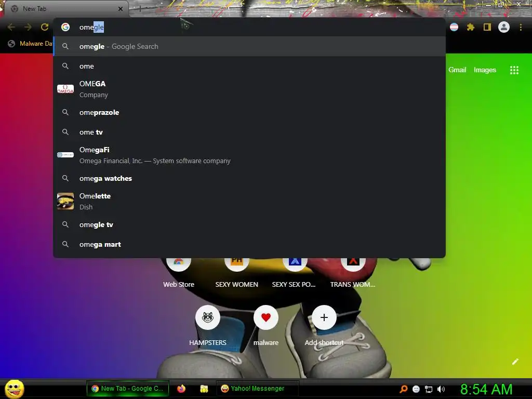The width and height of the screenshot is (532, 399).
Task: Open the Web Store shortcut
Action: [x=179, y=273]
